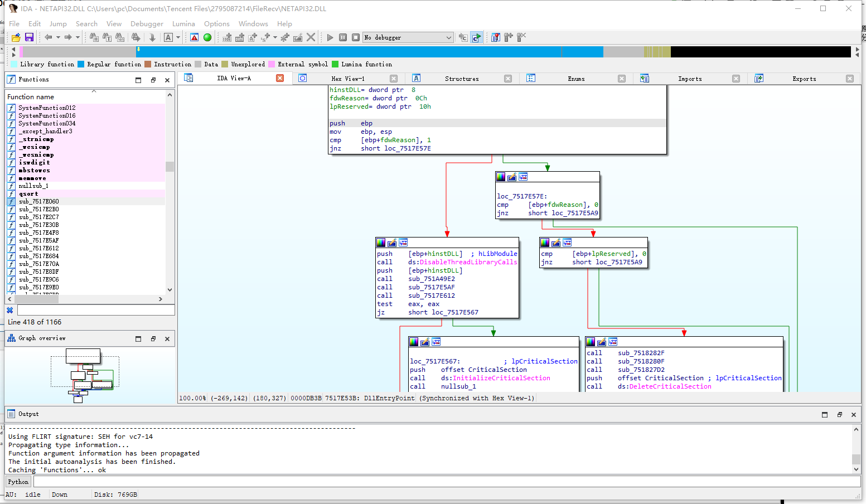Click the X delete icon in toolbar
This screenshot has height=504, width=866.
(x=311, y=37)
